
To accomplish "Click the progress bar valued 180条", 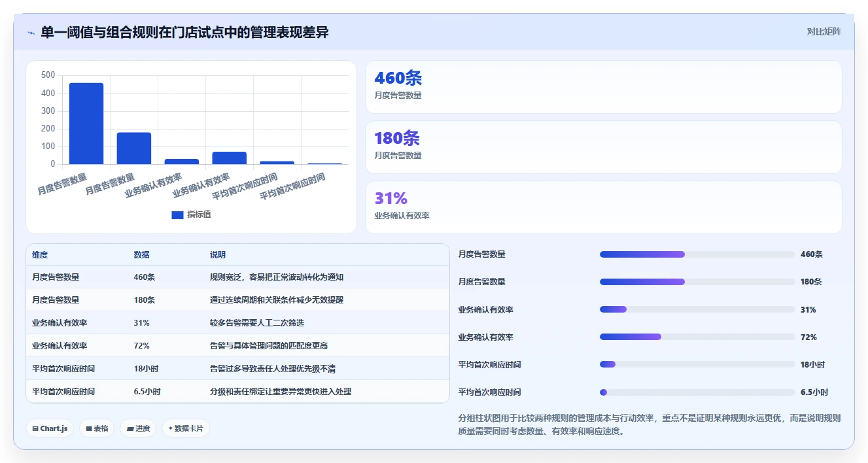I will pos(697,282).
